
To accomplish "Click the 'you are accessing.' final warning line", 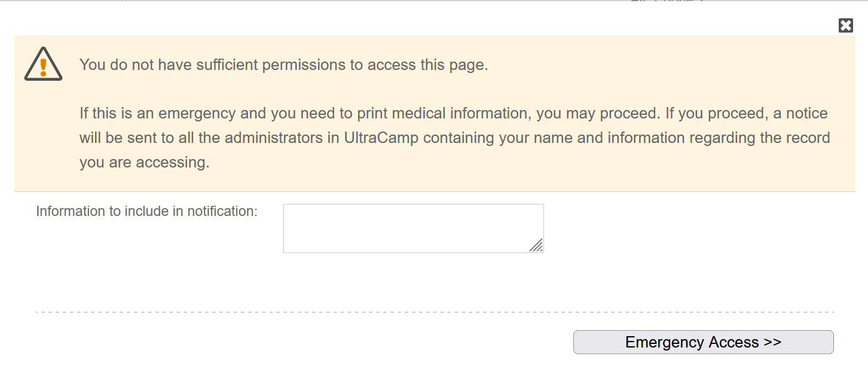I will pos(145,163).
